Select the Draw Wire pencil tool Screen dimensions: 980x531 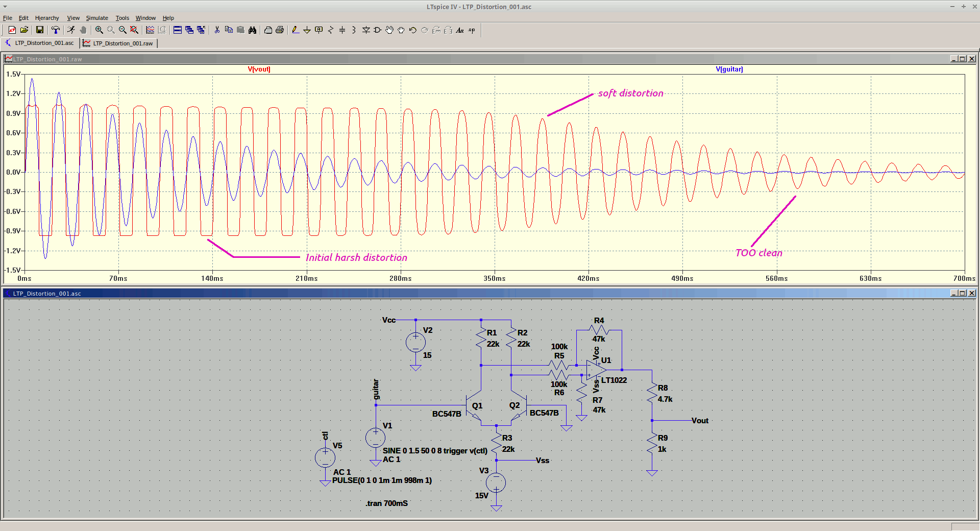pos(296,30)
